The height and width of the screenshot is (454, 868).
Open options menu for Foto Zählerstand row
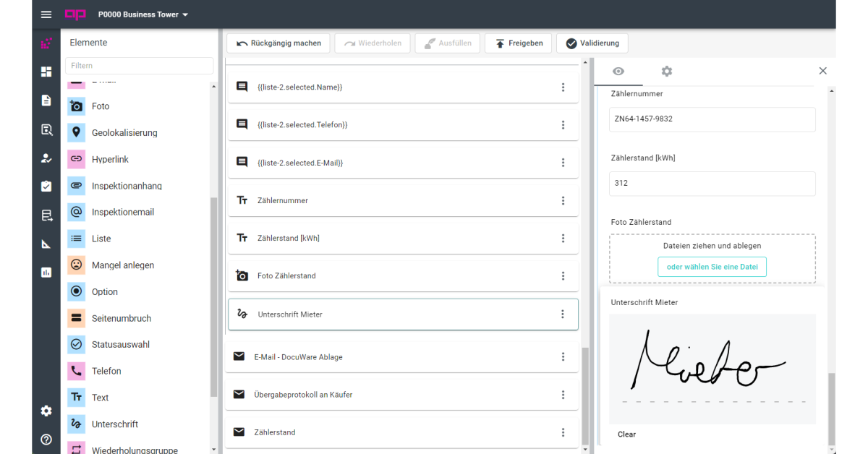tap(563, 276)
